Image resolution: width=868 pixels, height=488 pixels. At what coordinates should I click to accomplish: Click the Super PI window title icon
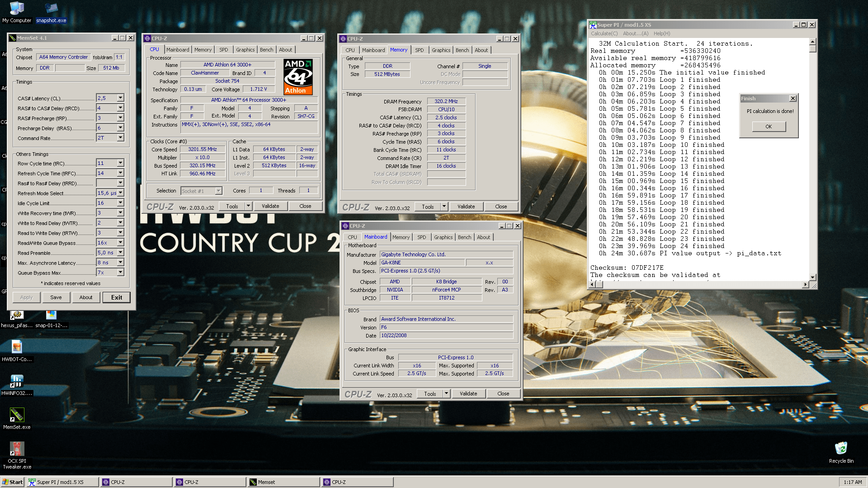click(593, 25)
